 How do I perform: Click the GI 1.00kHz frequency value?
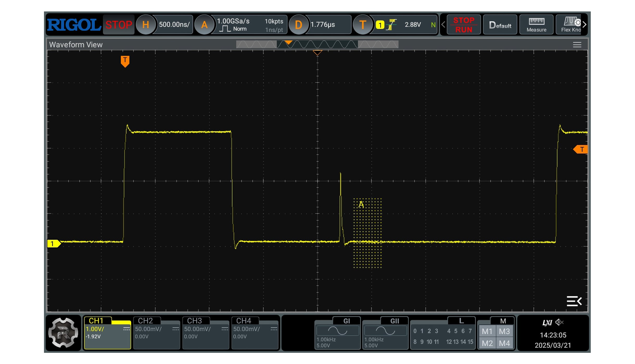tap(326, 340)
